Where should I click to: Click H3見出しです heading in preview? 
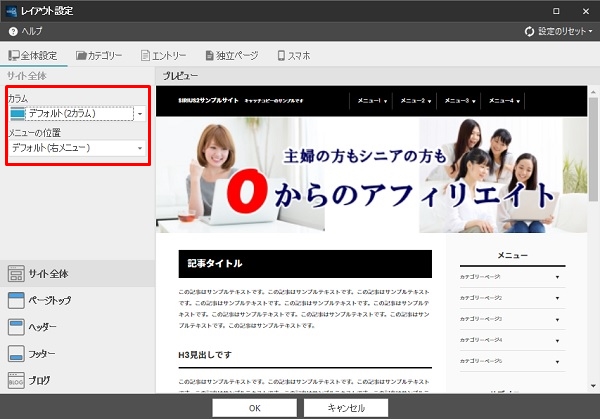pyautogui.click(x=205, y=355)
